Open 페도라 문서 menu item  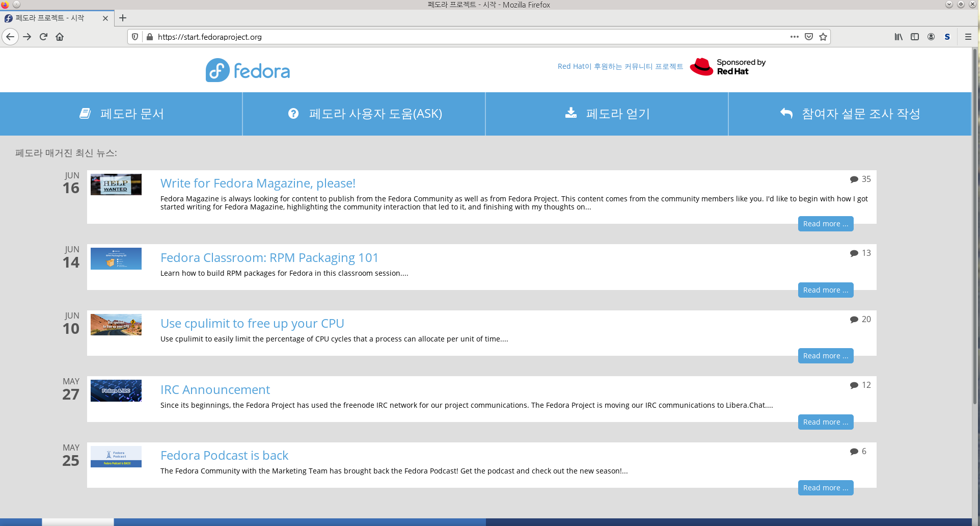tap(121, 114)
